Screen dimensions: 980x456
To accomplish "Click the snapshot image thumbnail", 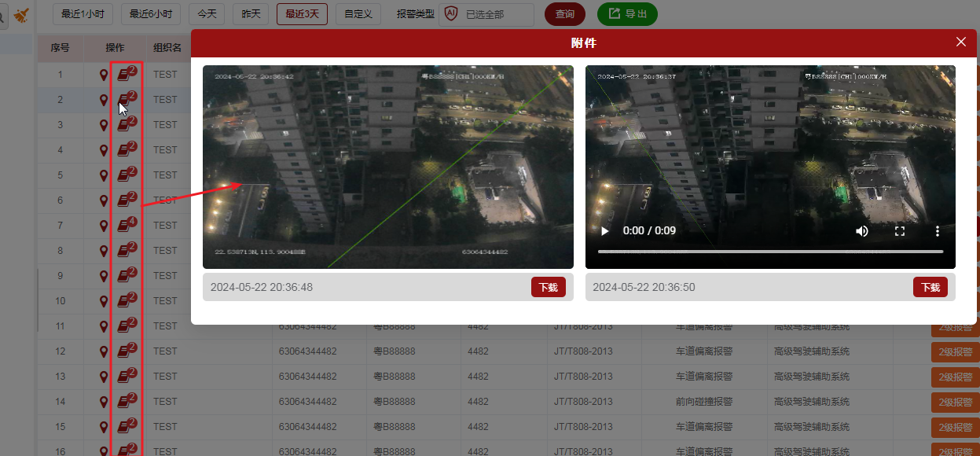I will (387, 167).
